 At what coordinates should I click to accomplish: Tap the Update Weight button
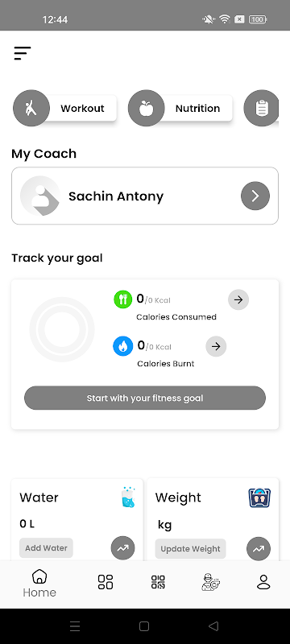click(190, 549)
